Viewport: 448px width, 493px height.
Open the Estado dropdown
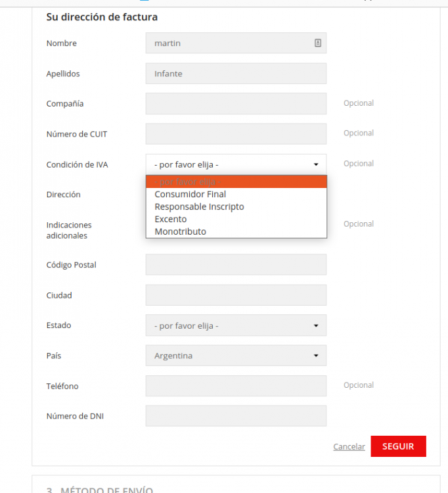[236, 325]
